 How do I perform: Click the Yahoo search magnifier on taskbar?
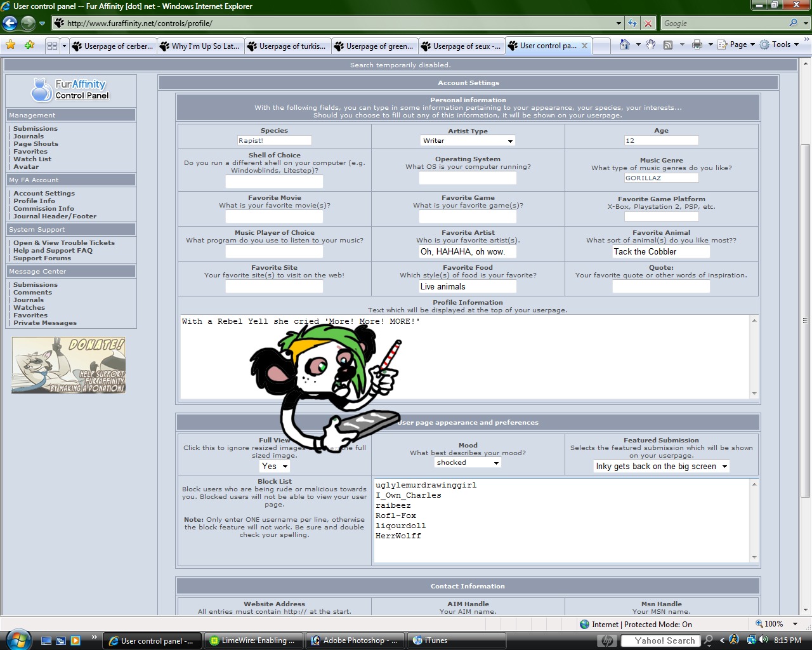click(x=709, y=640)
